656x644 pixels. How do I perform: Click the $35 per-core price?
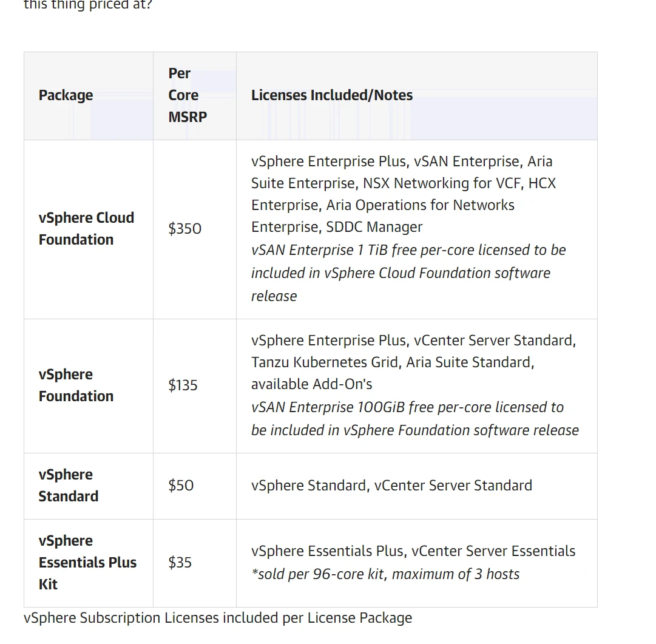point(180,563)
